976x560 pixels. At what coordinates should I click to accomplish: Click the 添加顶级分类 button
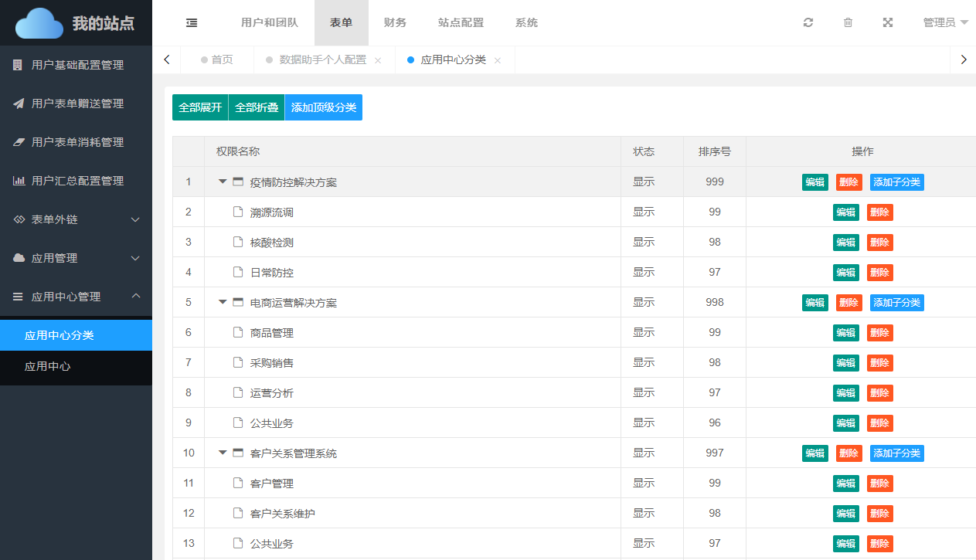coord(324,107)
